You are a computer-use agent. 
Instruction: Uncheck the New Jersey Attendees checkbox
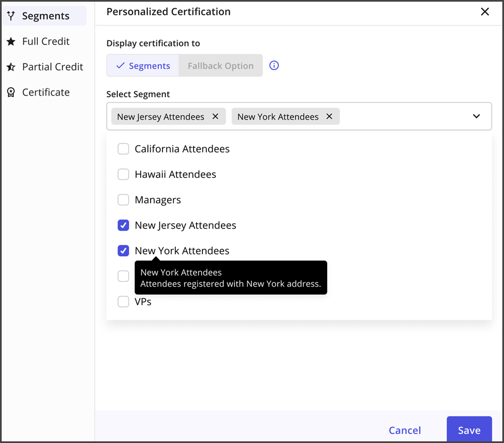pyautogui.click(x=123, y=225)
